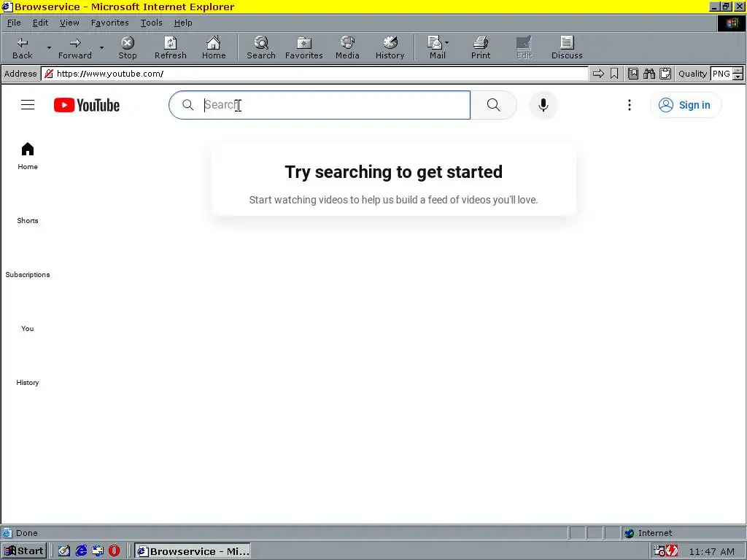Open the YouTube hamburger guide menu
Viewport: 747px width, 560px height.
[28, 105]
